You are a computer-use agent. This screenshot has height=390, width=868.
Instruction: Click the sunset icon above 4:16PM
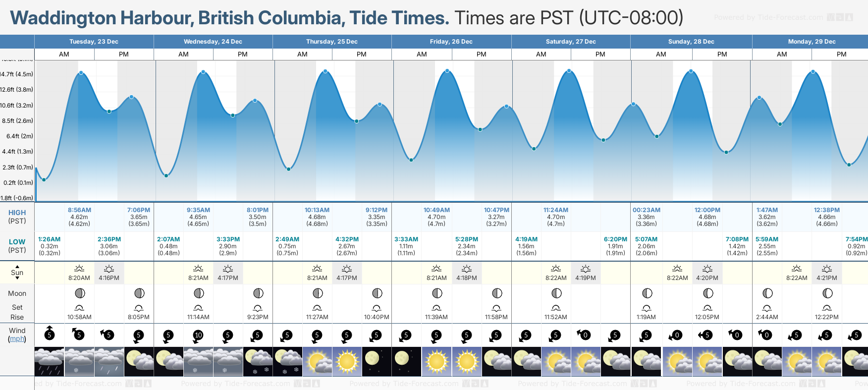coord(109,269)
